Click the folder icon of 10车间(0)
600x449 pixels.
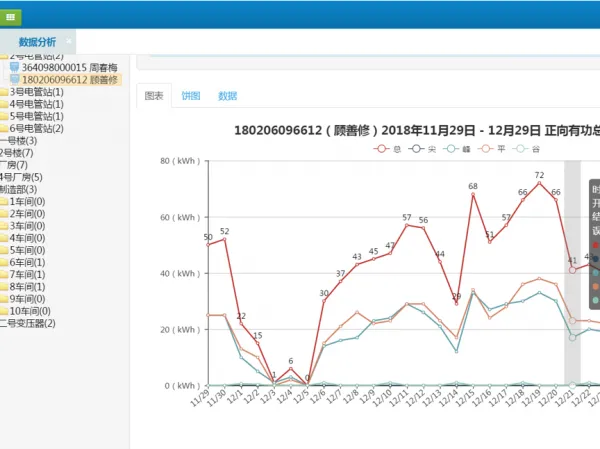pyautogui.click(x=4, y=312)
